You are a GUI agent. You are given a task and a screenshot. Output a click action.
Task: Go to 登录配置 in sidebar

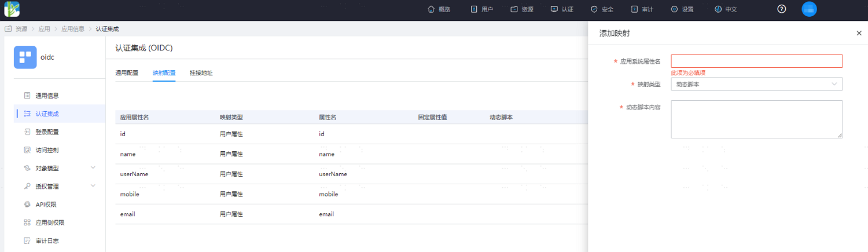(47, 132)
